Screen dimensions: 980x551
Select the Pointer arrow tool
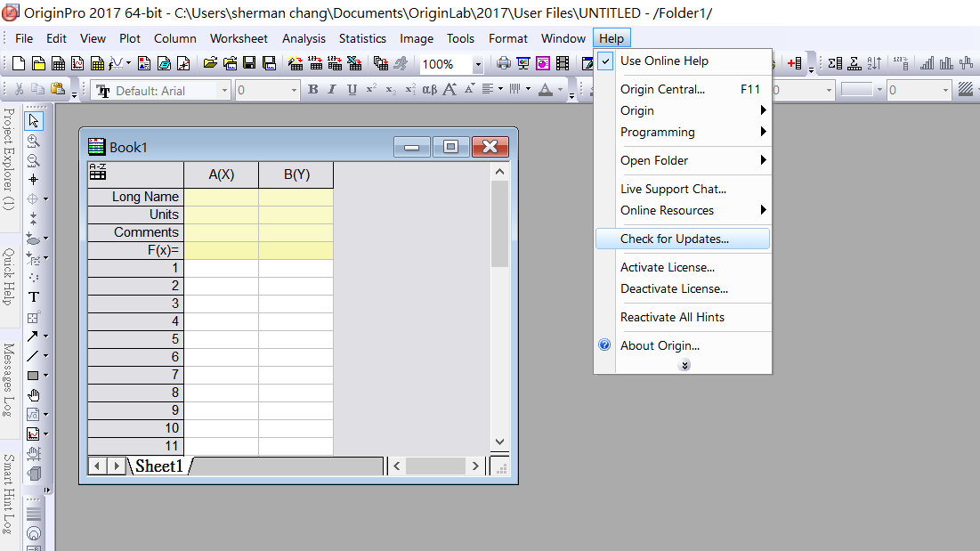click(34, 121)
